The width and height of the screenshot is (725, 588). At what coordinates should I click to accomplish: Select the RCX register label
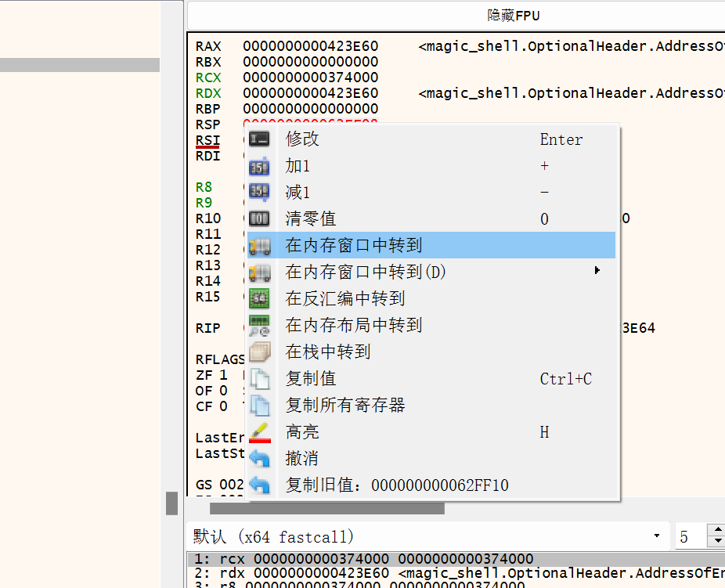point(208,78)
